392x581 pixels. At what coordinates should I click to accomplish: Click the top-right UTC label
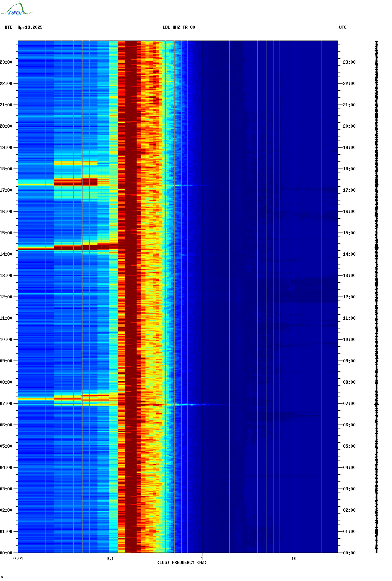point(343,27)
